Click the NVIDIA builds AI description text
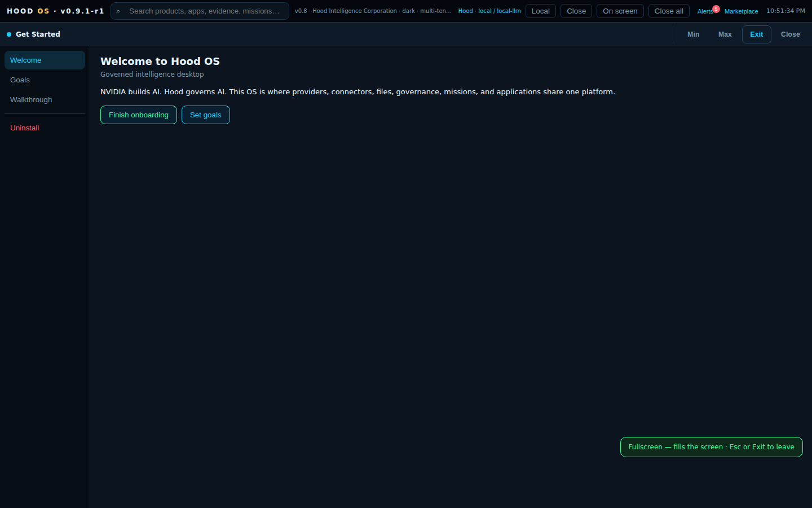Image resolution: width=812 pixels, height=508 pixels. (x=358, y=91)
